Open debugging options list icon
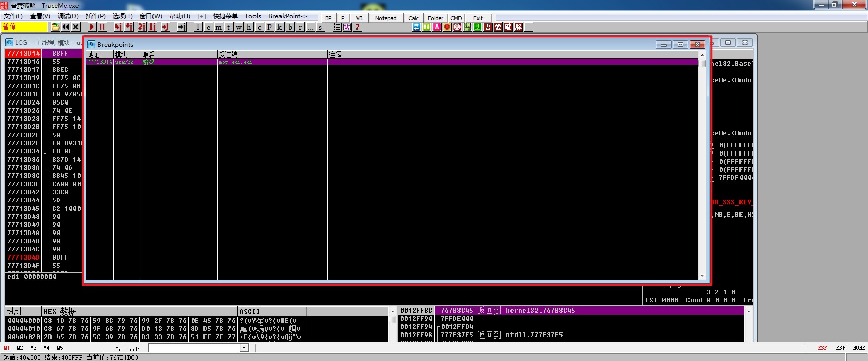 tap(337, 27)
